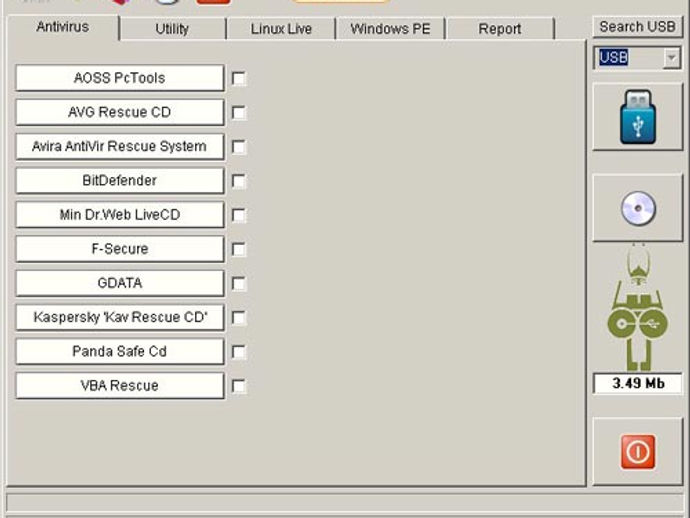
Task: Enable the AVG Rescue CD checkbox
Action: (239, 113)
